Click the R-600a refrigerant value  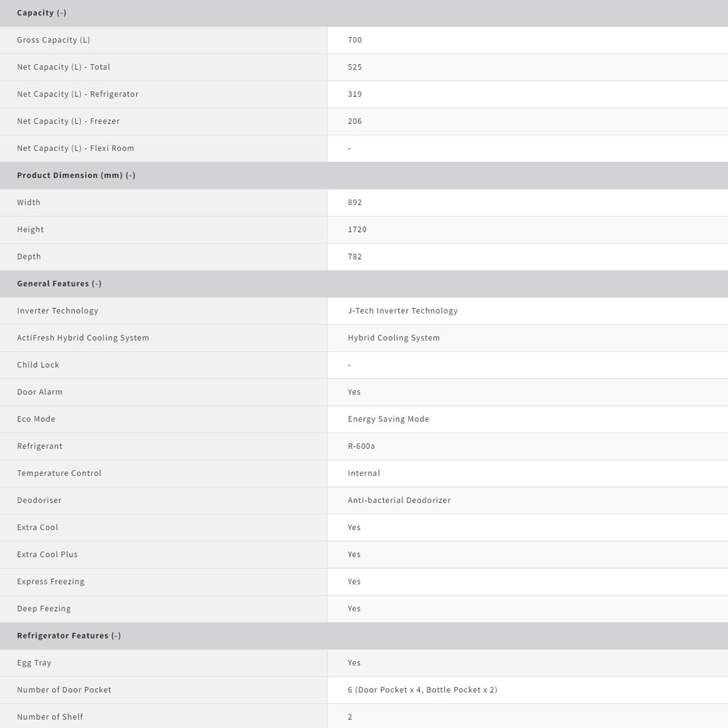361,446
